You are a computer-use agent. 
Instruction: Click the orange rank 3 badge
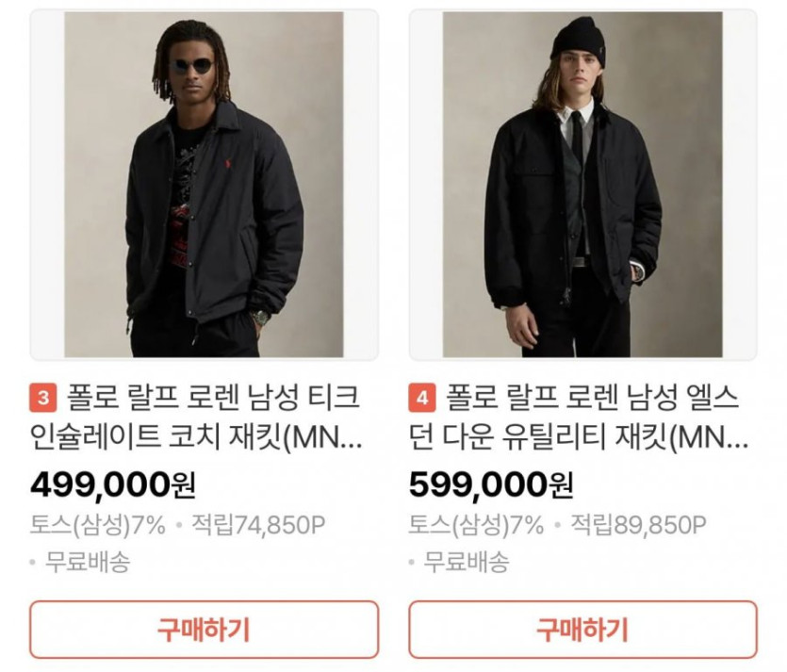point(43,399)
